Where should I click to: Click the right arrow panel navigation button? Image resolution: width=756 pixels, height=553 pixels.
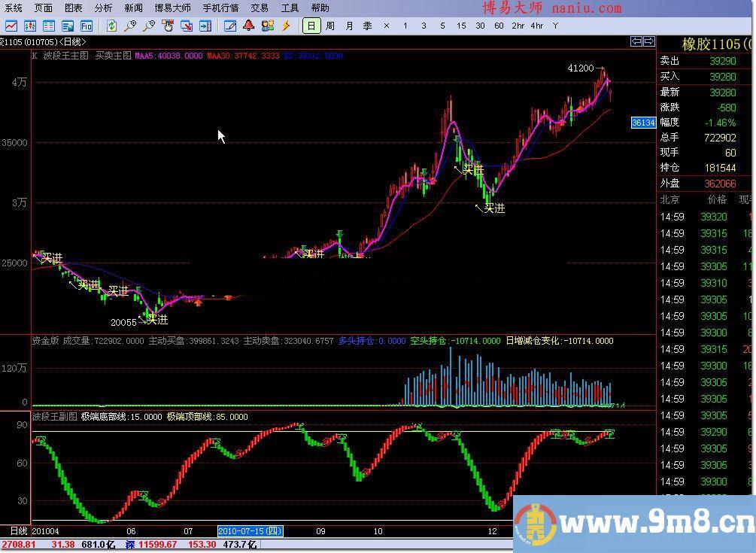pos(648,41)
